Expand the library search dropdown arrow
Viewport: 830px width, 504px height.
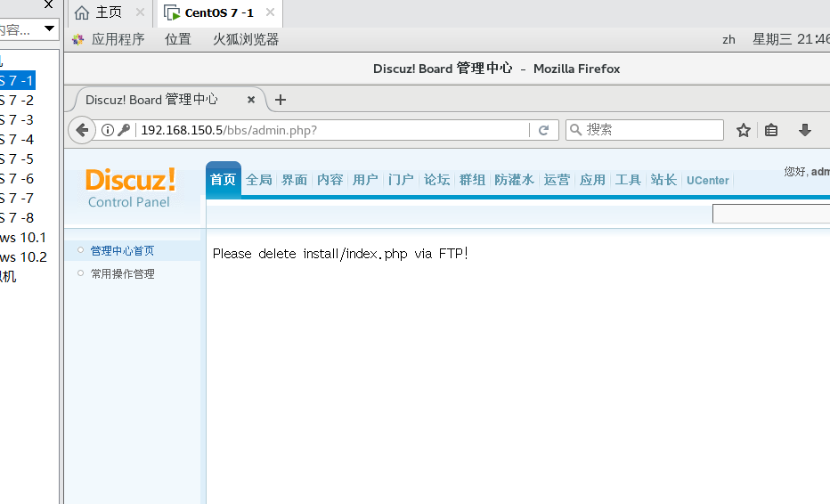(49, 28)
